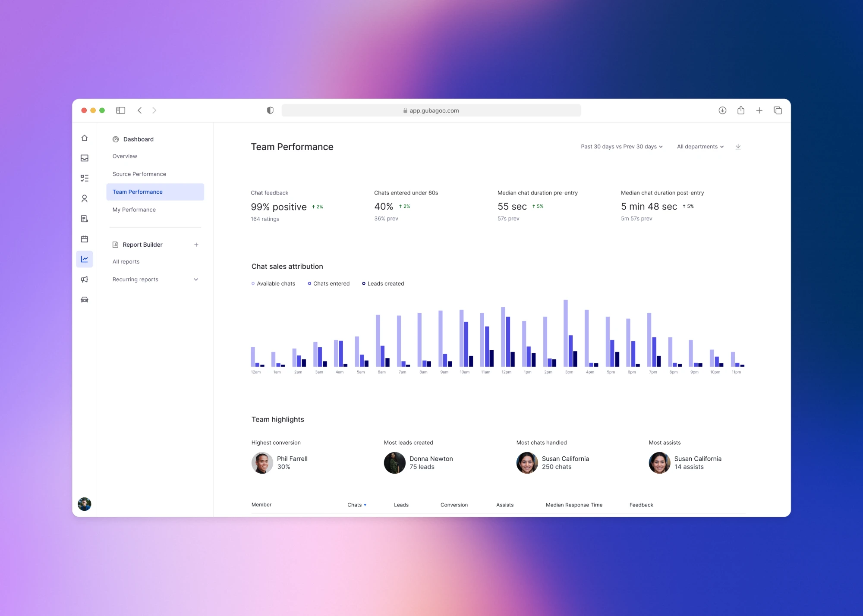This screenshot has width=863, height=616.
Task: Click the Feedback column header
Action: pos(641,505)
